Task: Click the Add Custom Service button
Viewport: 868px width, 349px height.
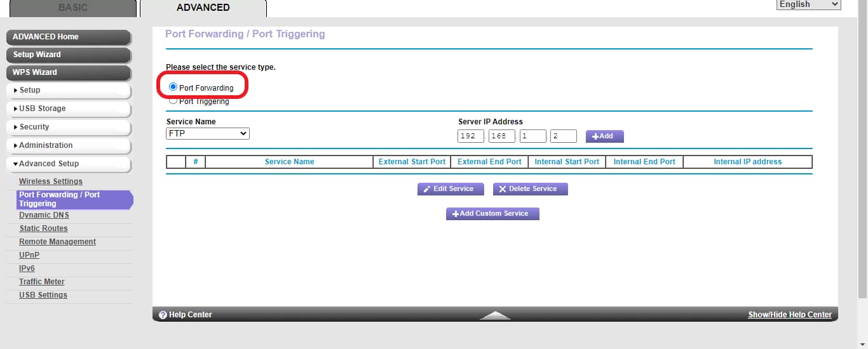Action: (x=492, y=214)
